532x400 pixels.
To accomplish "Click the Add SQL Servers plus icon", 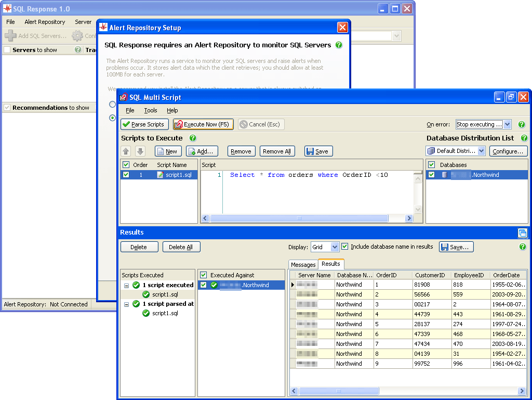I will [10, 36].
